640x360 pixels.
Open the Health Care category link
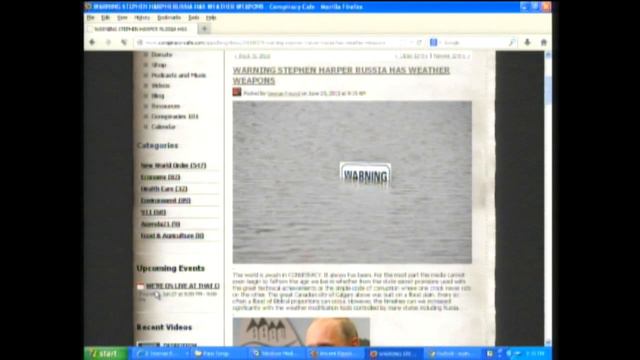[164, 189]
